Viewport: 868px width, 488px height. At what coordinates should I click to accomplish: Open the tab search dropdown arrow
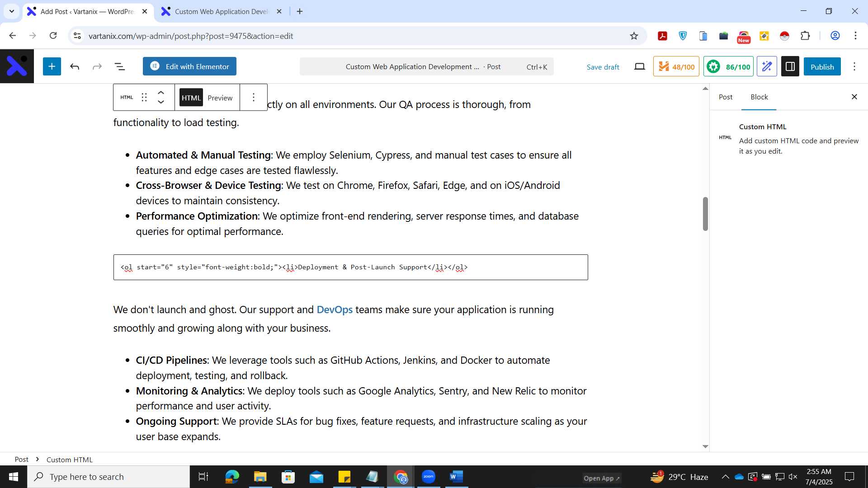[12, 11]
